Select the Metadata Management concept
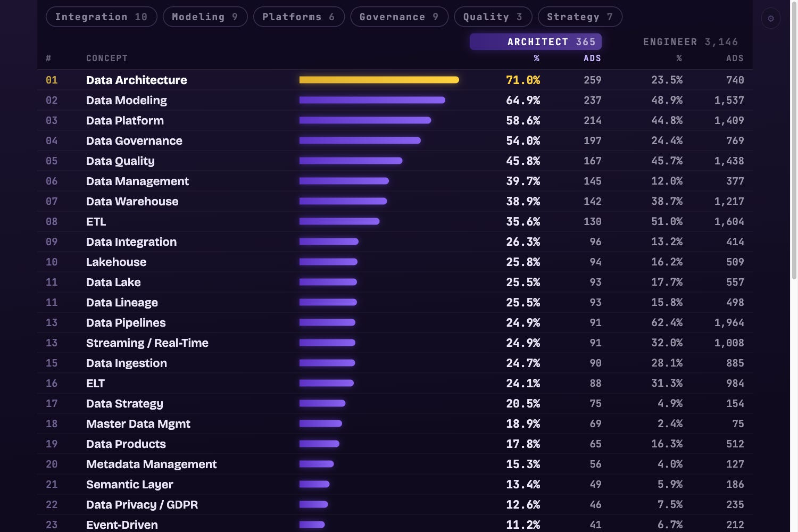The height and width of the screenshot is (532, 798). (151, 464)
